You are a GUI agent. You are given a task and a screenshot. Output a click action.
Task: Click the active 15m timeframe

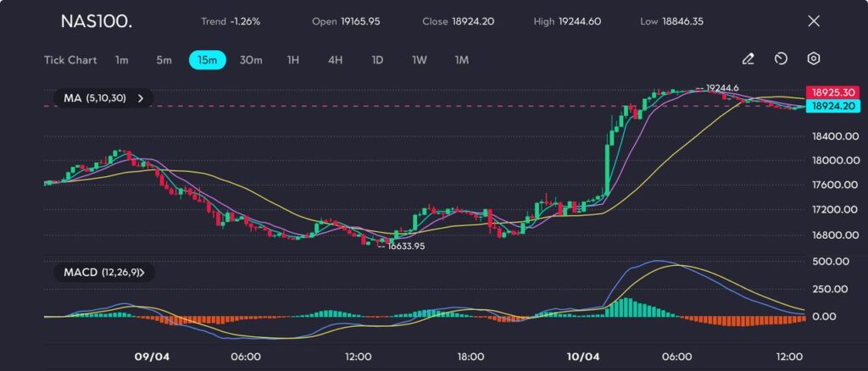click(207, 60)
